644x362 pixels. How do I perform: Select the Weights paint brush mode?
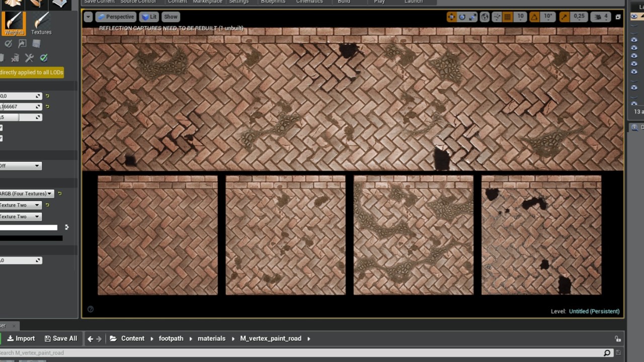(x=14, y=23)
